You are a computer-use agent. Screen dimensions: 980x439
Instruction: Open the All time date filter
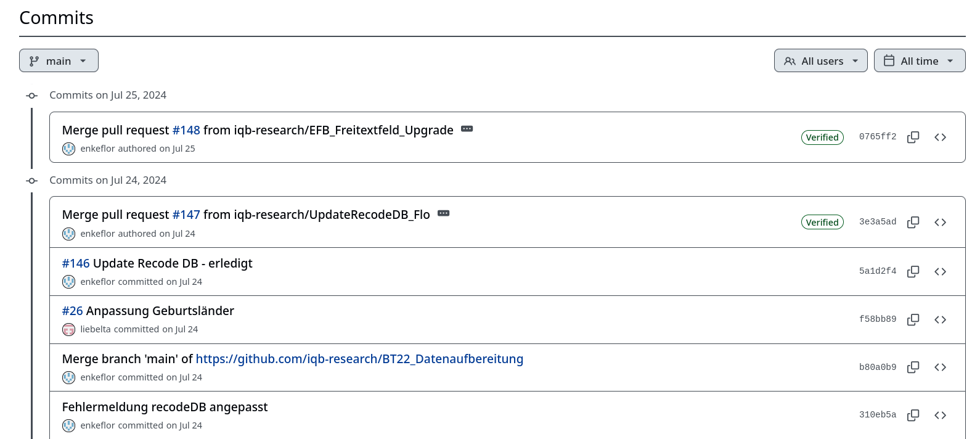[x=919, y=60]
